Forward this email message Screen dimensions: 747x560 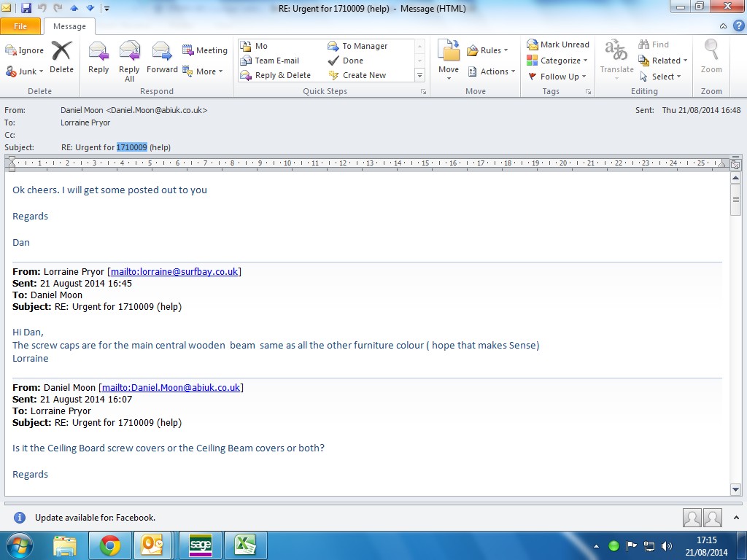tap(162, 58)
